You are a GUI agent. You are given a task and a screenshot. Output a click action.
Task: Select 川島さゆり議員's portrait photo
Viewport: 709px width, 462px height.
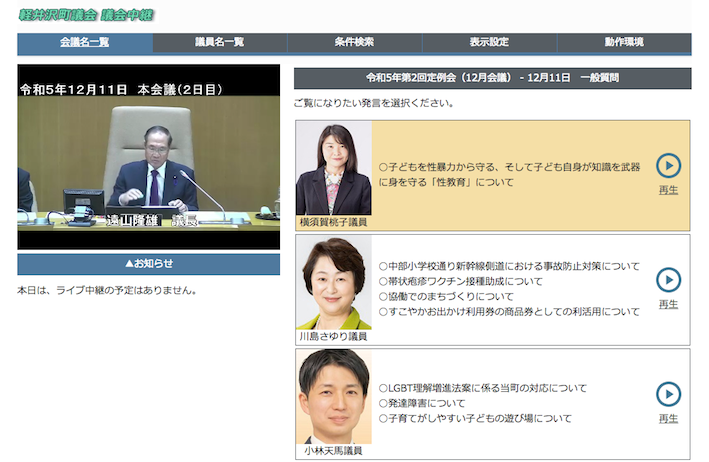(333, 283)
